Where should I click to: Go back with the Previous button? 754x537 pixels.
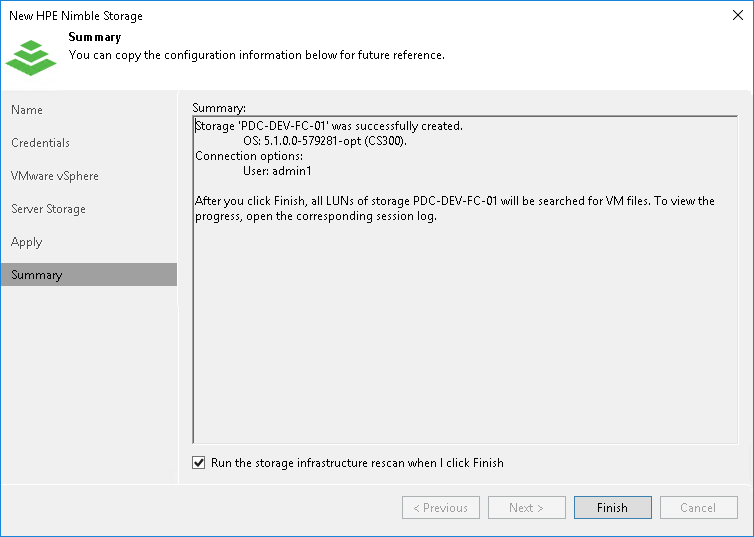441,508
